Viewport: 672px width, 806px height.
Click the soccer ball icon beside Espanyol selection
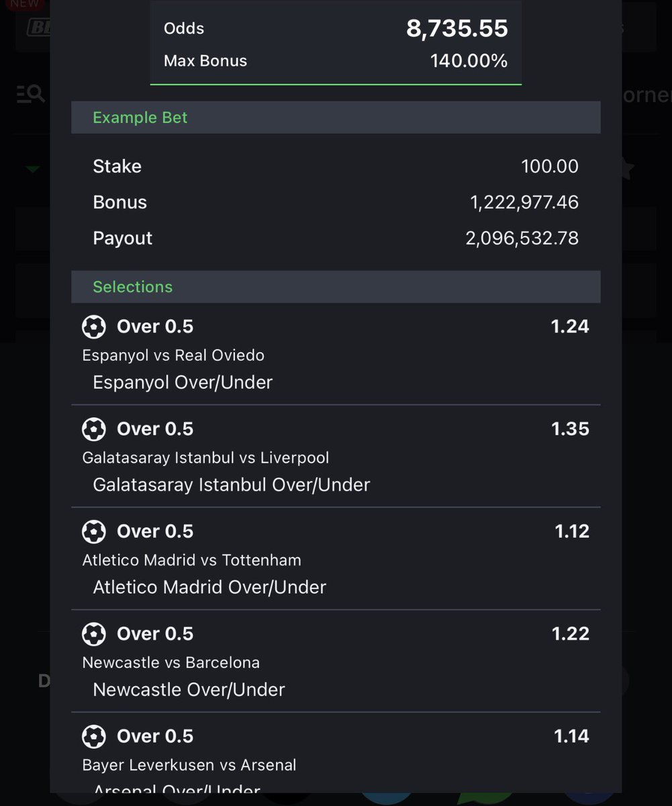point(94,327)
